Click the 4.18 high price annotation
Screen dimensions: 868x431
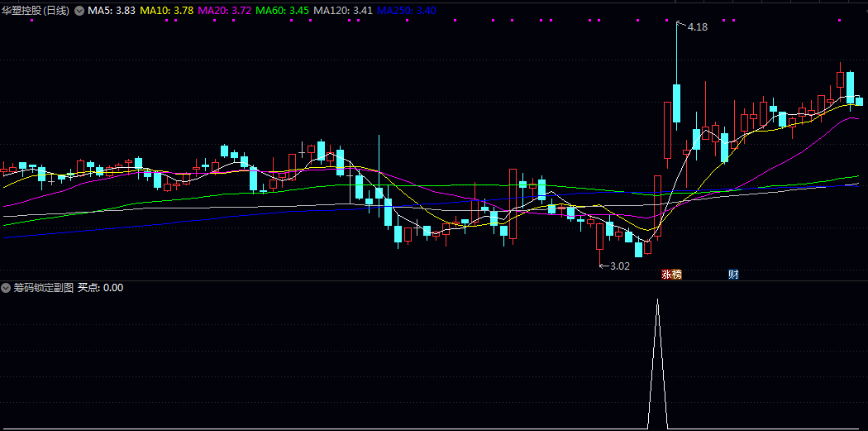[697, 27]
